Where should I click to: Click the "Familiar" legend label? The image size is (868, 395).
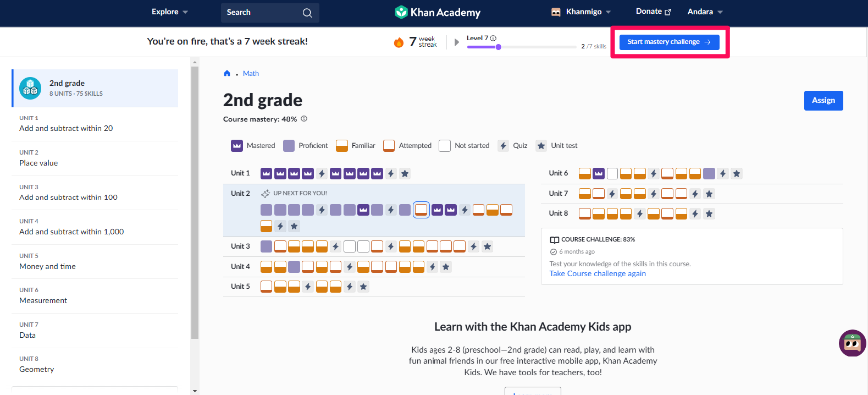click(x=363, y=146)
